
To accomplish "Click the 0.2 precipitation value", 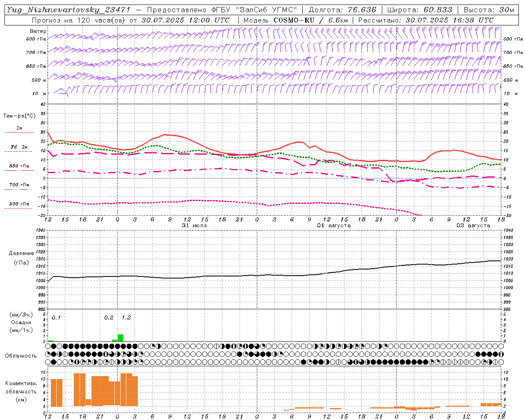I will pos(109,318).
